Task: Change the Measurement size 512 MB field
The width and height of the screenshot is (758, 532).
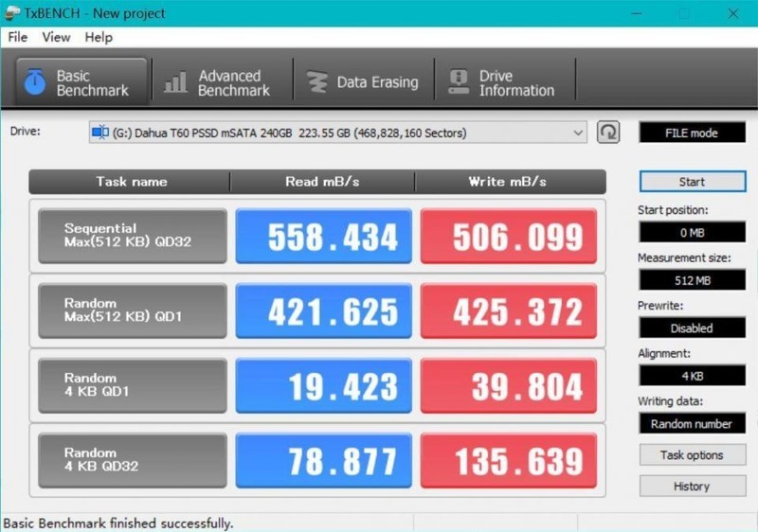Action: point(693,280)
